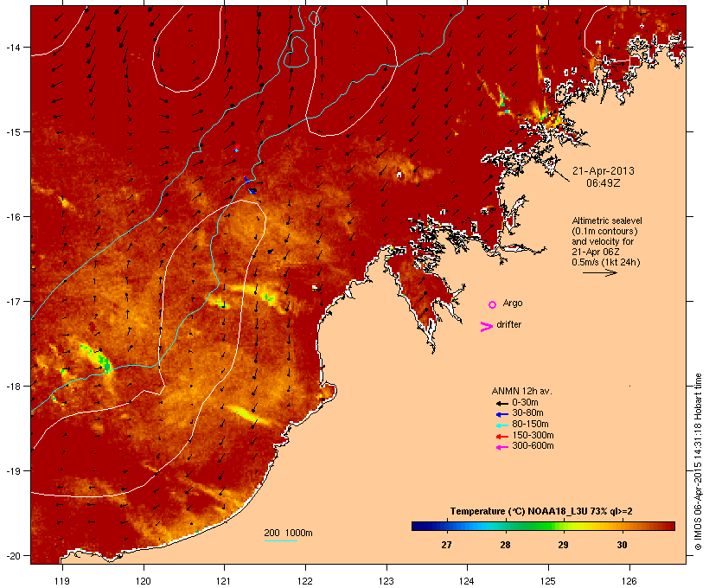The height and width of the screenshot is (588, 709).
Task: Click latitude axis label -18
Action: [x=13, y=386]
